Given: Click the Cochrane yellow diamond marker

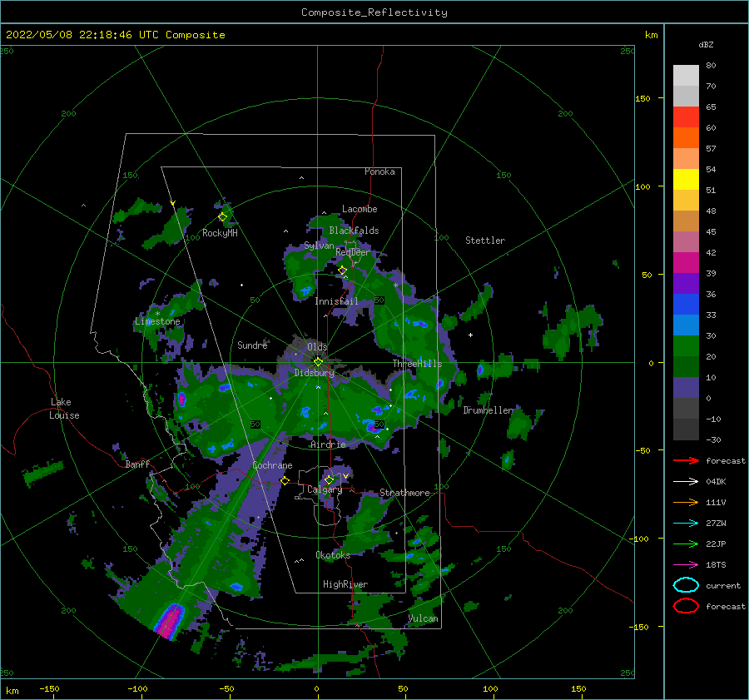Looking at the screenshot, I should (x=285, y=480).
